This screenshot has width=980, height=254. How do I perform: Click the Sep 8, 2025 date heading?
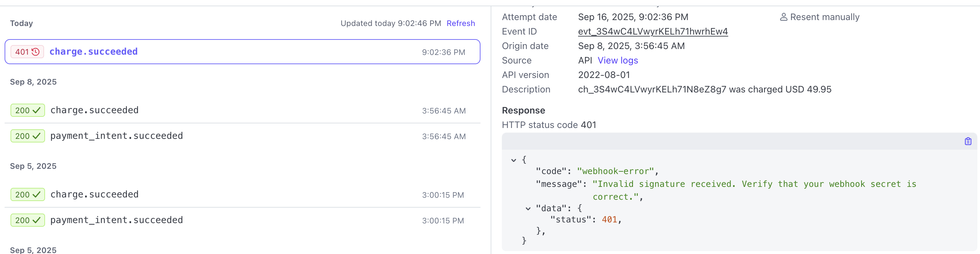[x=33, y=82]
